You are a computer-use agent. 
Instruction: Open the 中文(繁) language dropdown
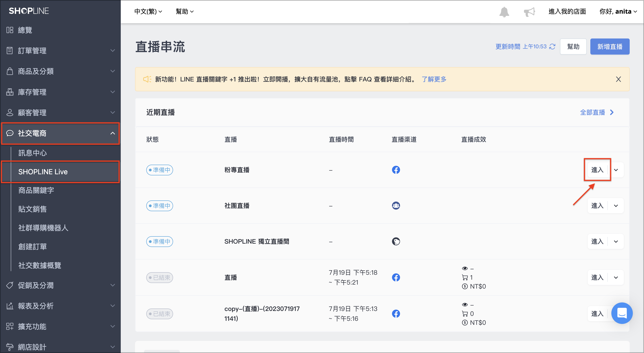tap(148, 11)
